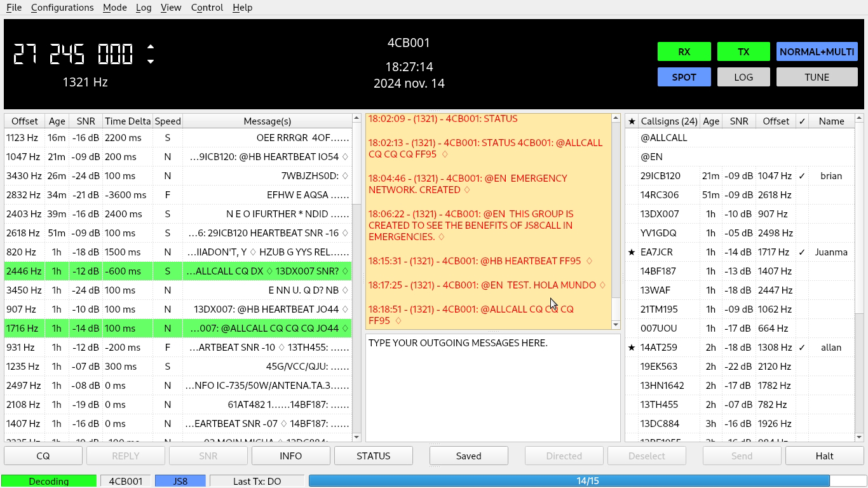Viewport: 868px width, 488px height.
Task: Select the highlighted 1716 Hz activity row
Action: pyautogui.click(x=178, y=329)
